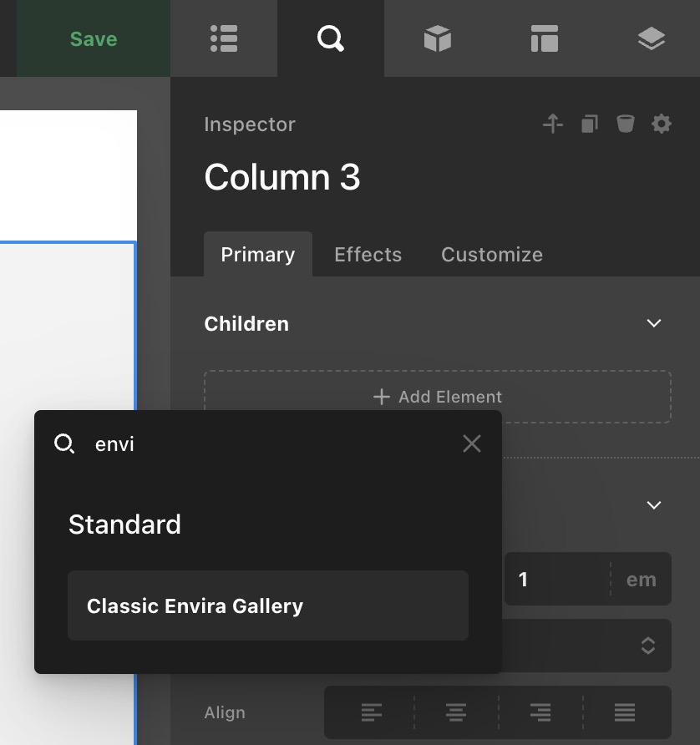
Task: Open the Elements cube library
Action: click(x=437, y=38)
